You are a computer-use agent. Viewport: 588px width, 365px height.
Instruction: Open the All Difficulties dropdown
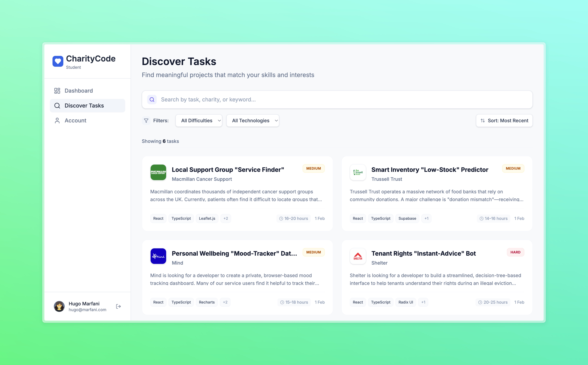click(x=199, y=120)
